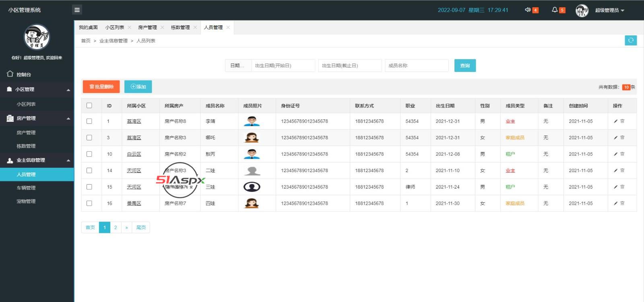
Task: Focus the 出生日期(开始日) date field
Action: point(283,66)
